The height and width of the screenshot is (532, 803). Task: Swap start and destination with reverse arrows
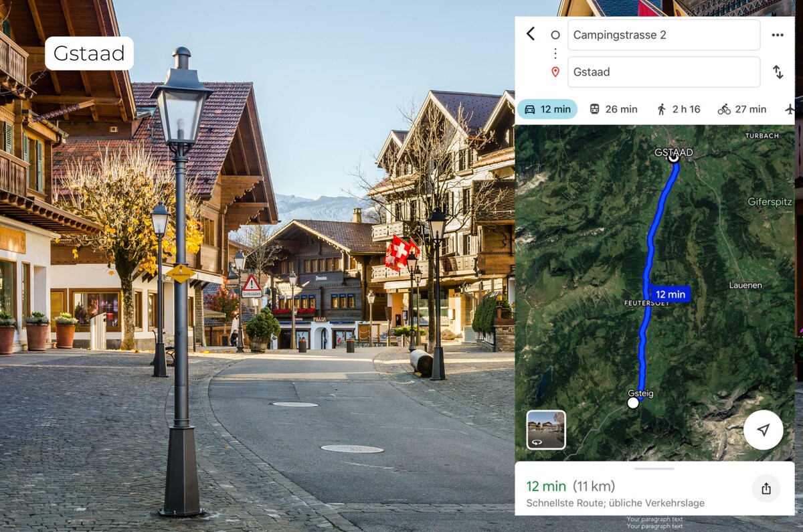coord(778,72)
